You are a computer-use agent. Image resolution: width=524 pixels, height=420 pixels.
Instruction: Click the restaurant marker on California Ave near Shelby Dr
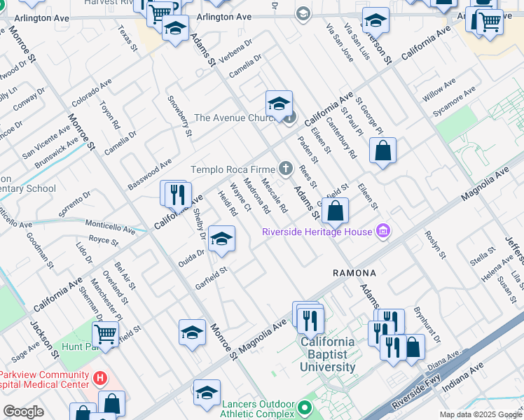pos(178,197)
